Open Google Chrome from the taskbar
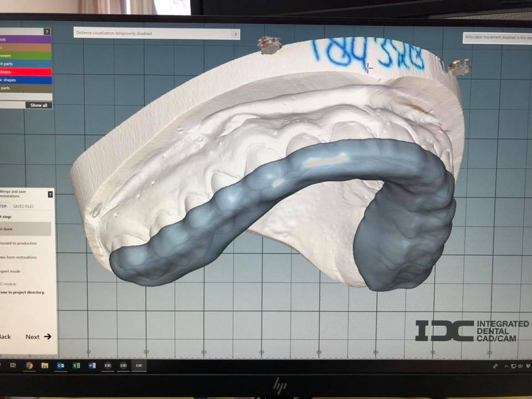This screenshot has height=399, width=532. click(29, 366)
